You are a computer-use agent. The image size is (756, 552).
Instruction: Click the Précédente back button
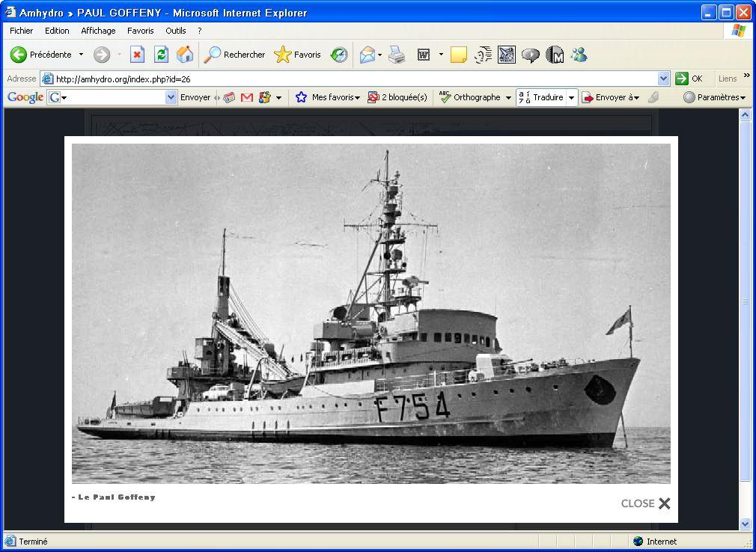[41, 55]
